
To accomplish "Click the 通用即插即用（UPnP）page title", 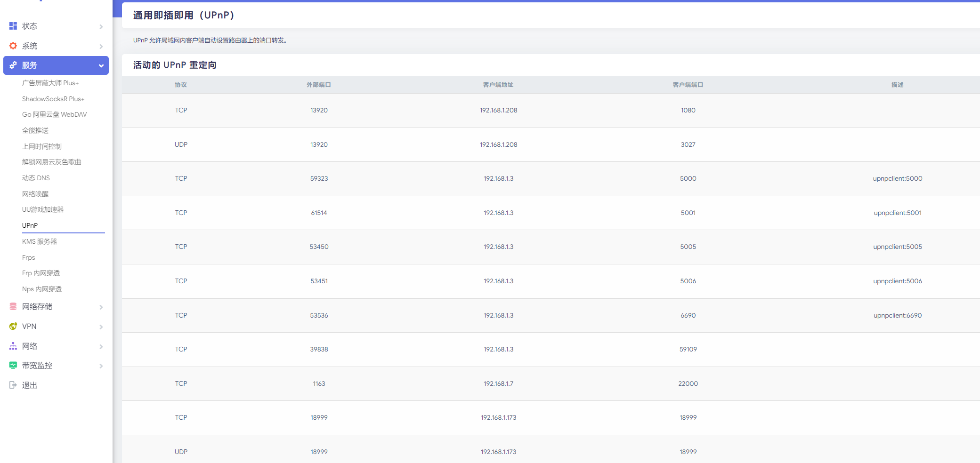I will point(184,15).
